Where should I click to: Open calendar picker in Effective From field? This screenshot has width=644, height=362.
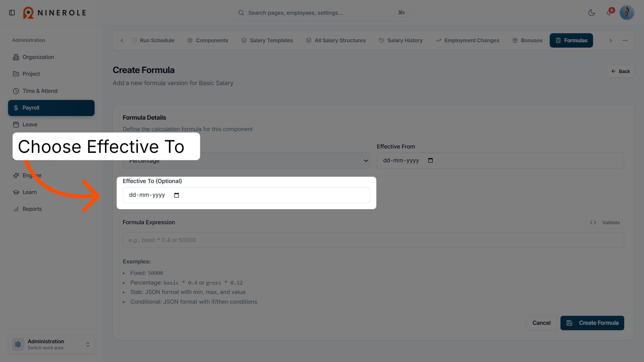tap(430, 161)
